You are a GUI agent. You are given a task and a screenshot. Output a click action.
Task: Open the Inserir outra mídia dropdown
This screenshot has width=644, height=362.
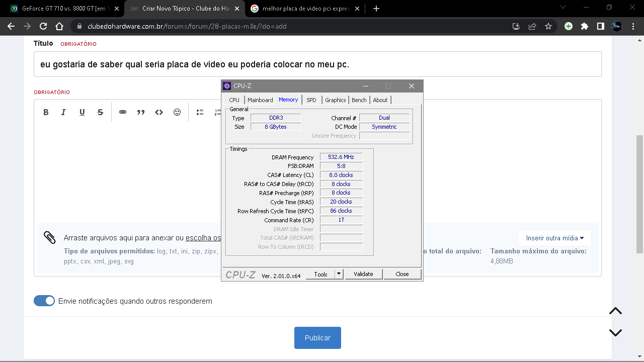(555, 238)
